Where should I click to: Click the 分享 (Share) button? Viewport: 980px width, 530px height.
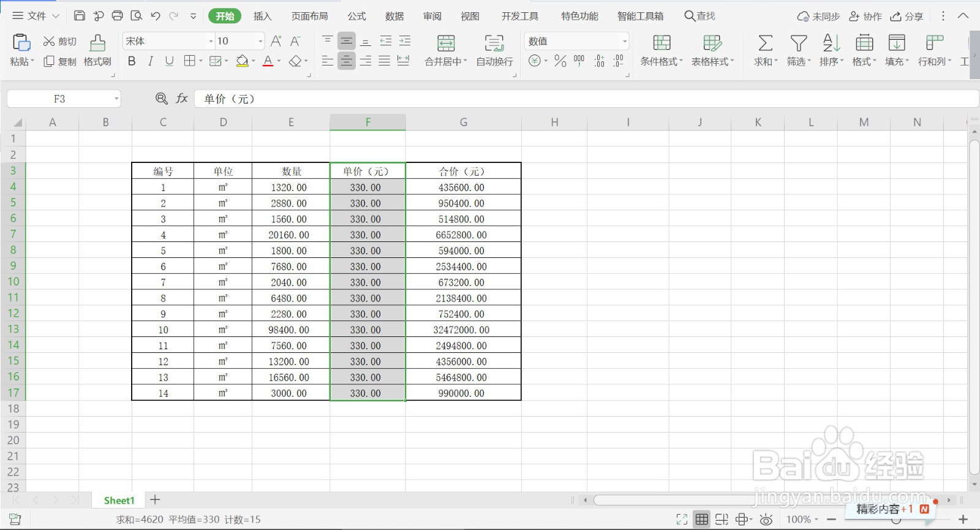pyautogui.click(x=907, y=16)
